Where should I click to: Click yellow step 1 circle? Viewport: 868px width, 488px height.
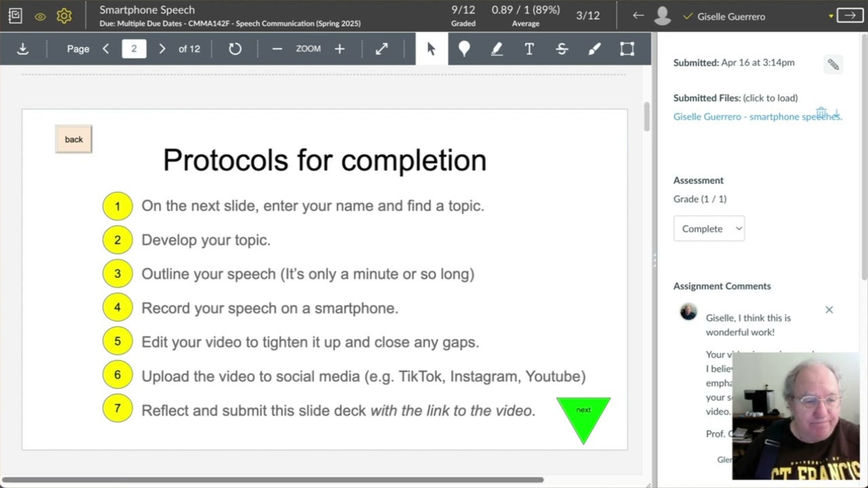(x=117, y=206)
